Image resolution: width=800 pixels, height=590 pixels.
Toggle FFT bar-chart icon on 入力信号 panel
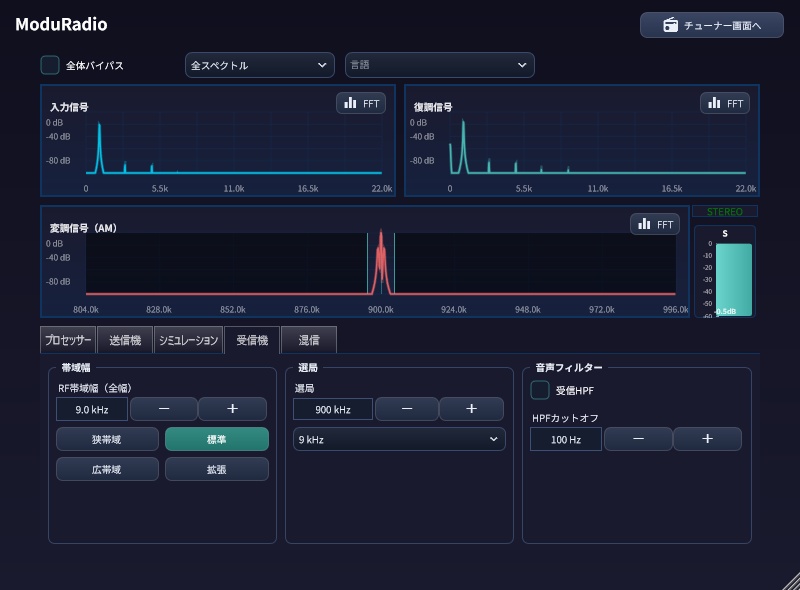tap(351, 104)
